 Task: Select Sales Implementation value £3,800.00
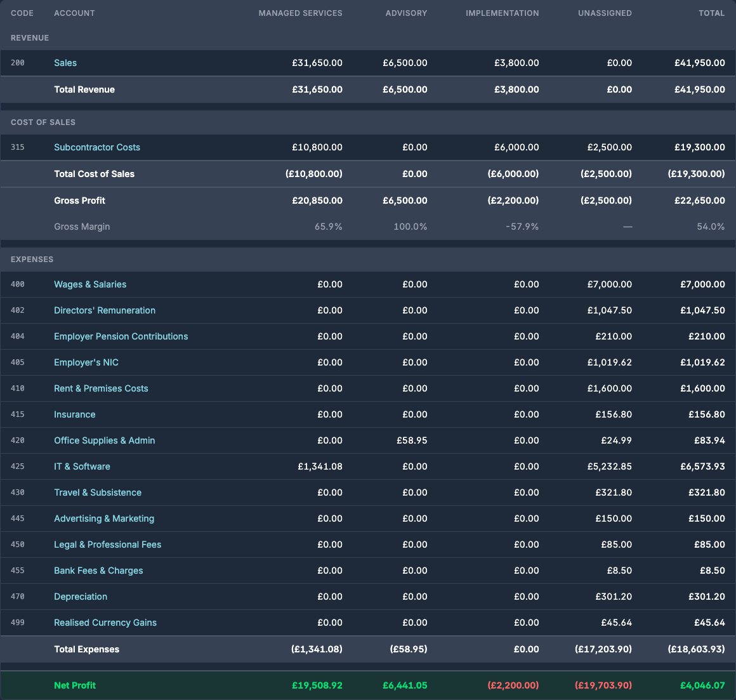coord(516,63)
